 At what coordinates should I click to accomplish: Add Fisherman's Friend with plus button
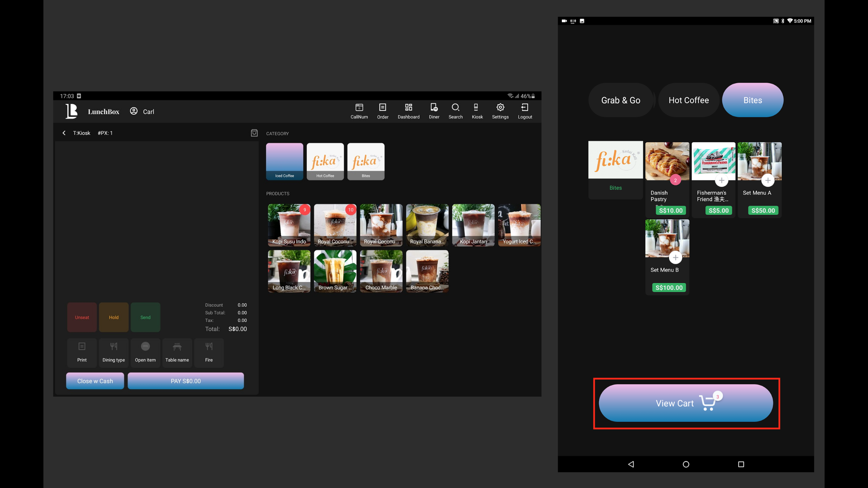pyautogui.click(x=721, y=181)
